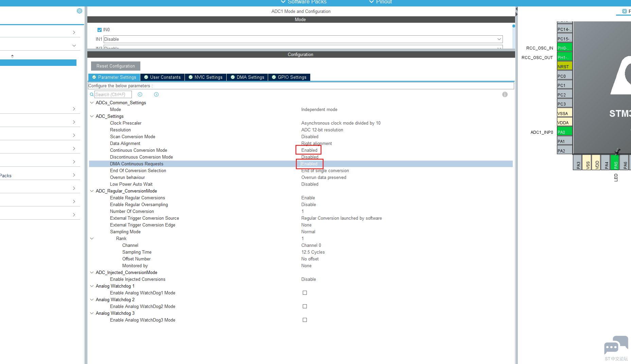Click the info icon above the parameters list

click(x=505, y=94)
